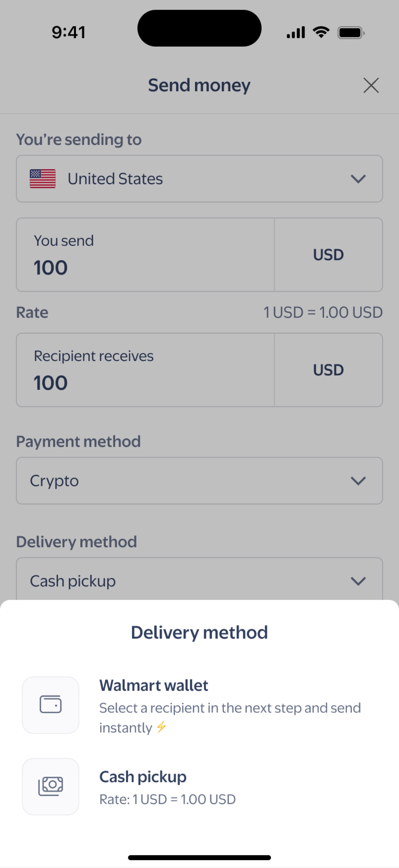This screenshot has width=399, height=868.
Task: Tap the You send USD currency button
Action: [x=328, y=255]
